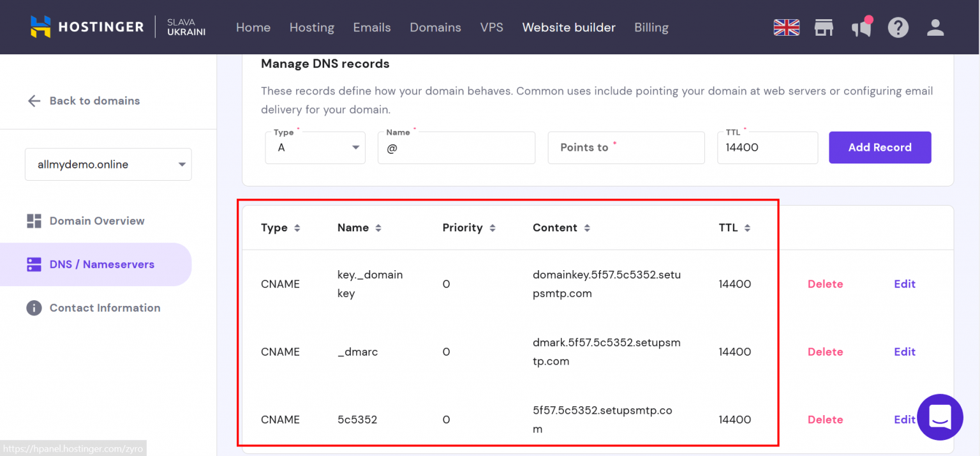Open the announcements megaphone icon
The width and height of the screenshot is (980, 456).
[x=861, y=27]
